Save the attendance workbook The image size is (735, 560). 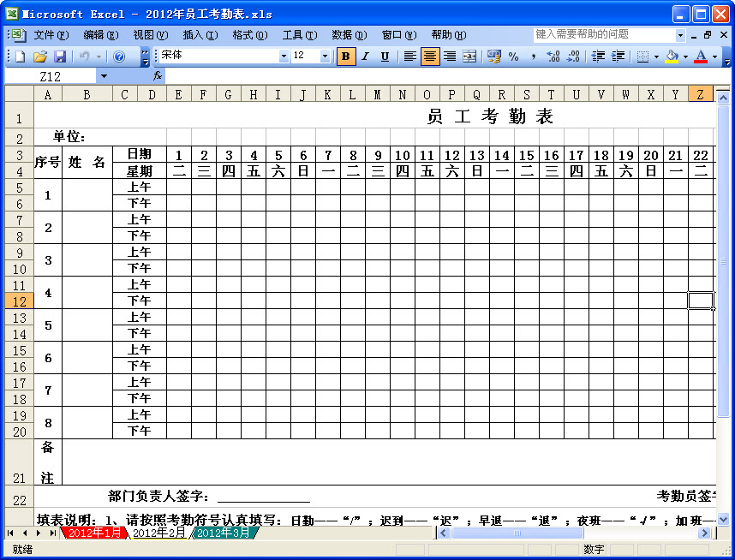click(x=60, y=56)
